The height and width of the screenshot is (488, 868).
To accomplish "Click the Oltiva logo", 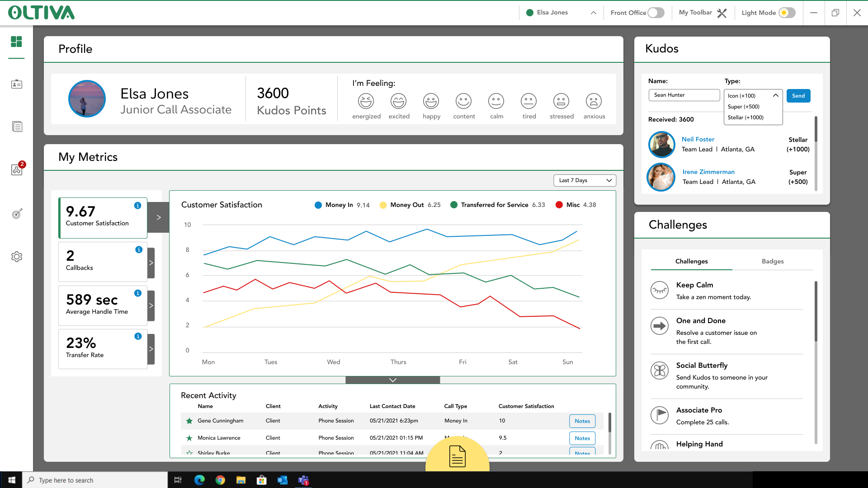I will [41, 13].
